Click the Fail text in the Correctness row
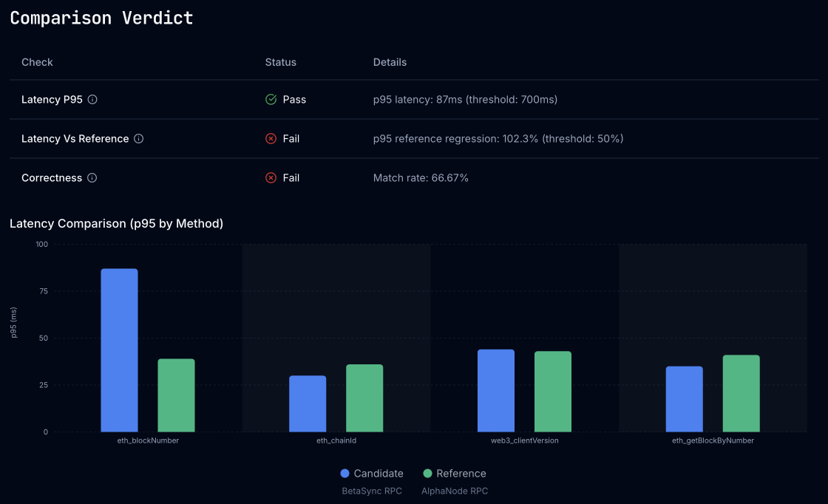Image resolution: width=828 pixels, height=504 pixels. tap(291, 178)
